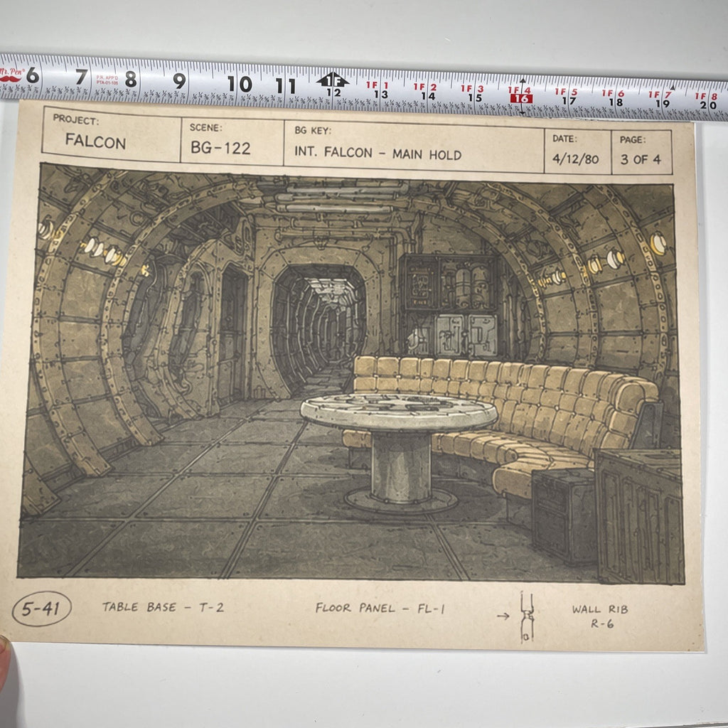Click the BG-122 scene number
The width and height of the screenshot is (728, 728).
coord(220,148)
